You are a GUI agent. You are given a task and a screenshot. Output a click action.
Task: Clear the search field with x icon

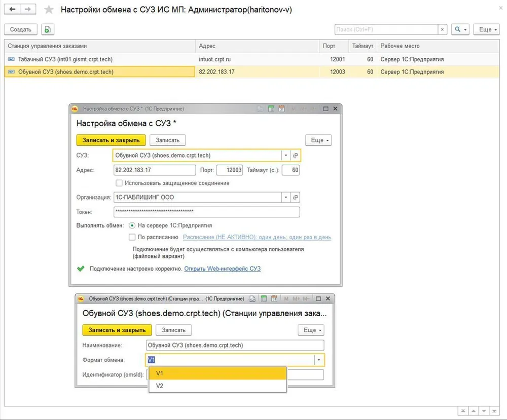point(442,29)
